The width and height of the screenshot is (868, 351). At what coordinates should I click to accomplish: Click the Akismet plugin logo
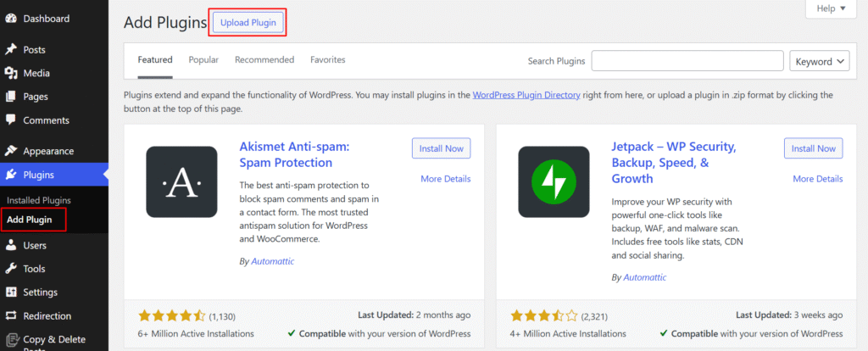click(x=181, y=181)
